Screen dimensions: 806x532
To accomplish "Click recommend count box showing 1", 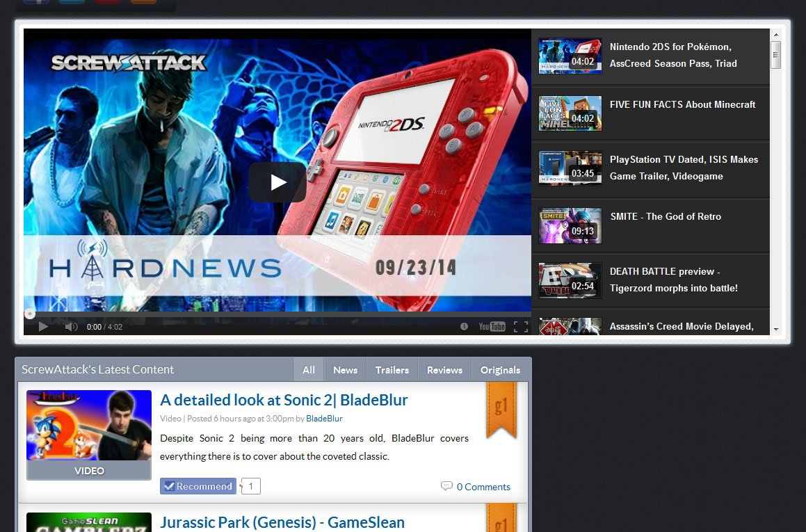I will coord(251,486).
